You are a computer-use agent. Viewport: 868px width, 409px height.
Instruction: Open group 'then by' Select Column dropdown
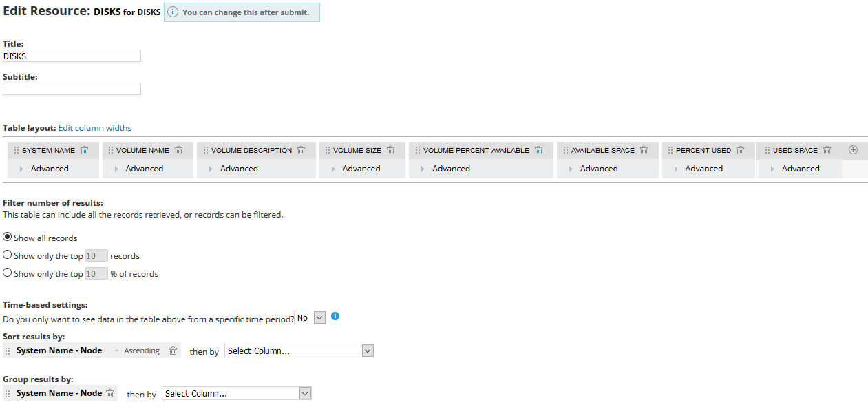[236, 393]
